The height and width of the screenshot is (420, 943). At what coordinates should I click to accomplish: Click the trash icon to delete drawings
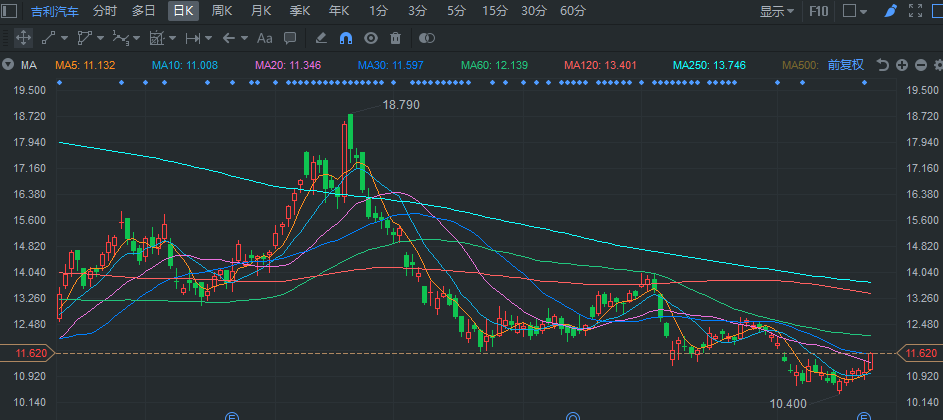pos(395,38)
